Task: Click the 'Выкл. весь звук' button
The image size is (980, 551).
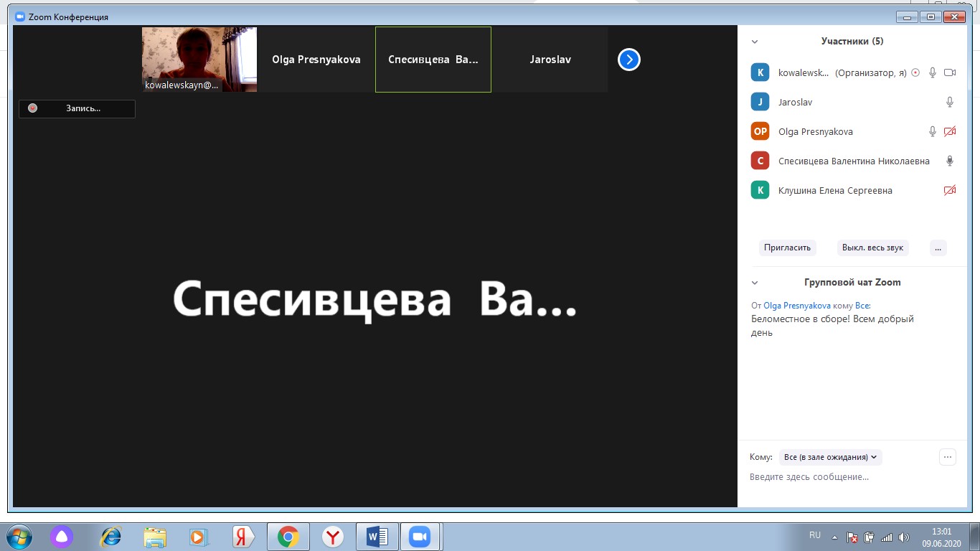Action: tap(872, 248)
